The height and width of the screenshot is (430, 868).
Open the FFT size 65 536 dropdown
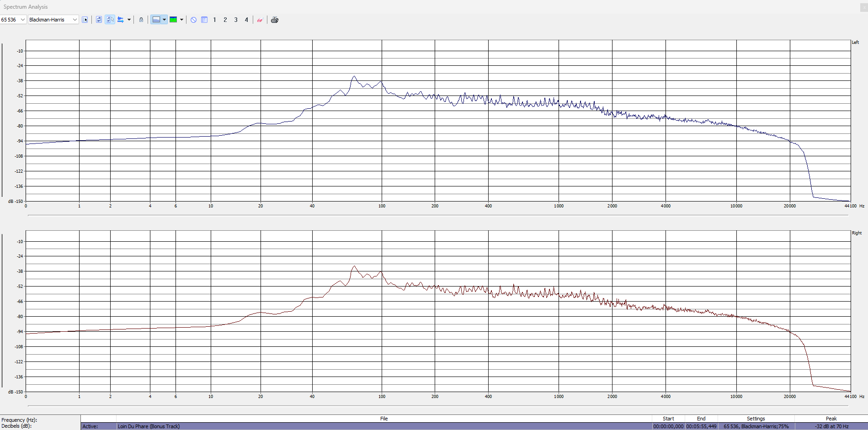click(x=22, y=20)
